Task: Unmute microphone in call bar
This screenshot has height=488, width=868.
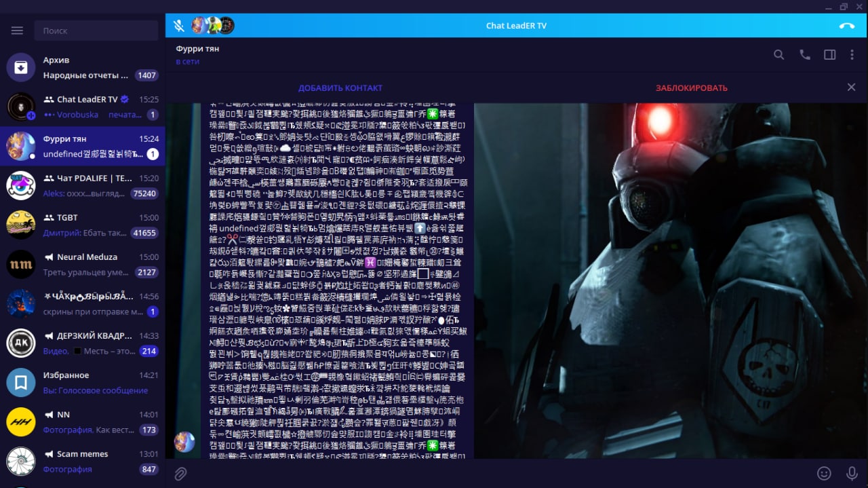Action: [178, 26]
